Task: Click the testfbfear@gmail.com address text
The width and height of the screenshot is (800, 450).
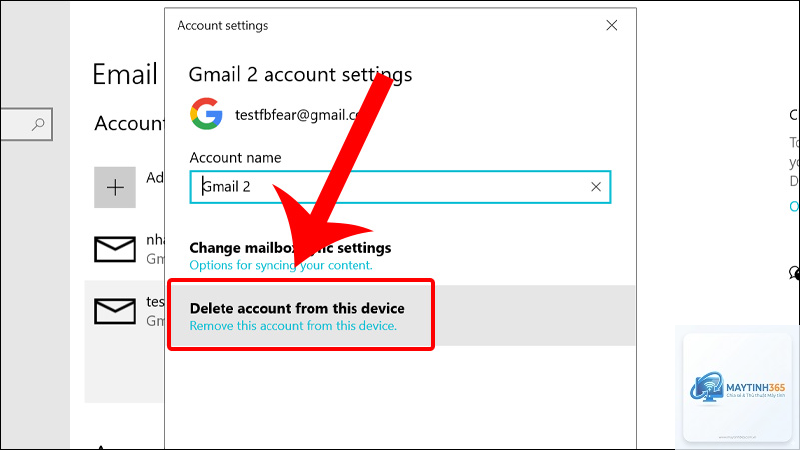Action: tap(297, 115)
